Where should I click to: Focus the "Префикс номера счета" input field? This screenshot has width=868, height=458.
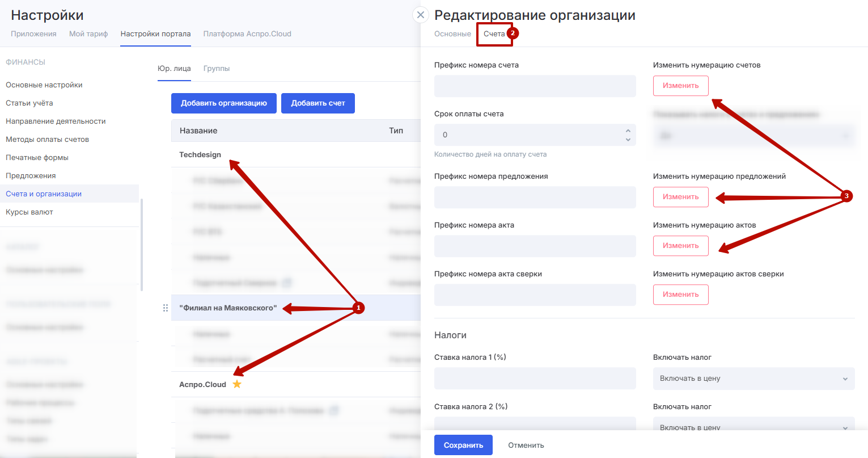click(535, 86)
